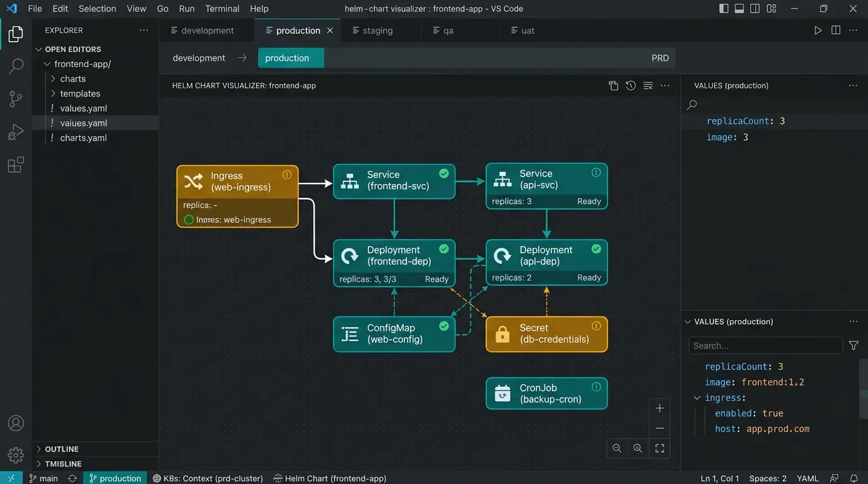Open Search in the activity bar
The height and width of the screenshot is (484, 868).
coord(16,66)
